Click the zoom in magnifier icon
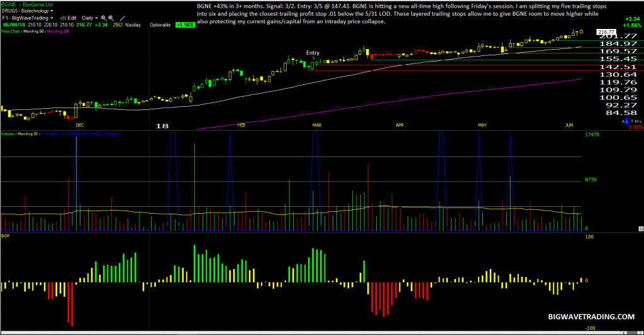The width and height of the screenshot is (644, 335). [x=104, y=18]
